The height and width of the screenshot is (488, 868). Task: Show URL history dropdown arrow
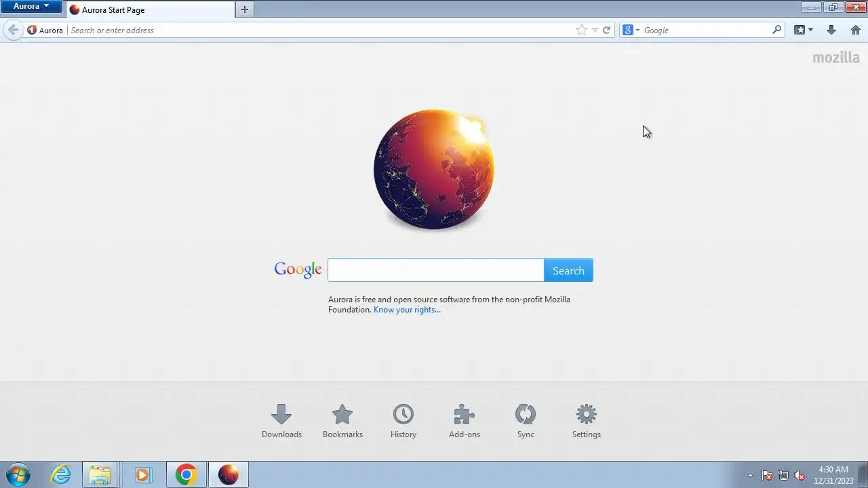[x=595, y=30]
